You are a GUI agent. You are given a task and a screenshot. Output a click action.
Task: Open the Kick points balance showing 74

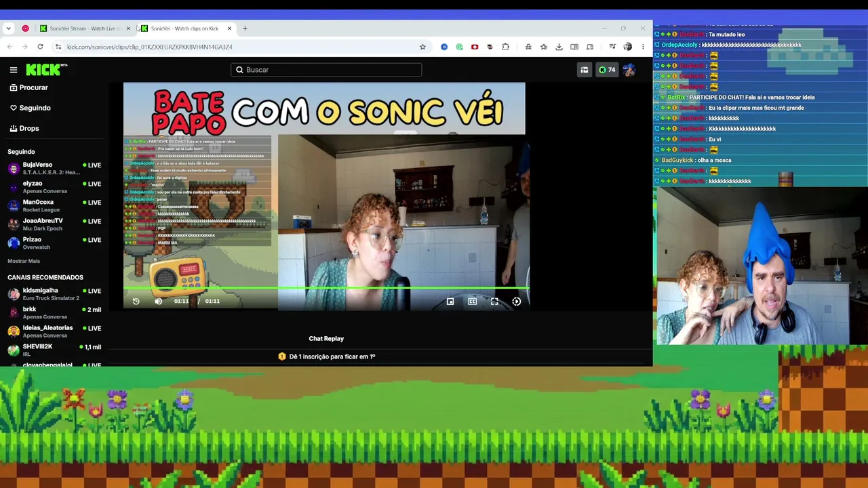coord(607,70)
